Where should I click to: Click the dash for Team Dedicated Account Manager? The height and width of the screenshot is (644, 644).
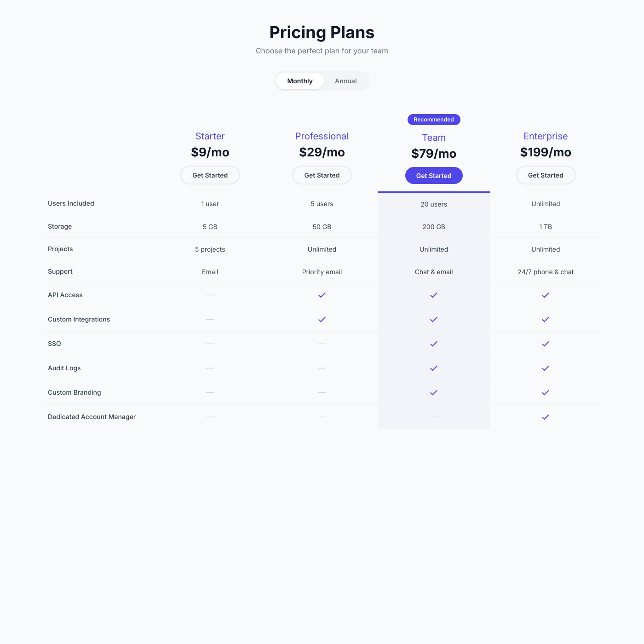click(x=433, y=417)
